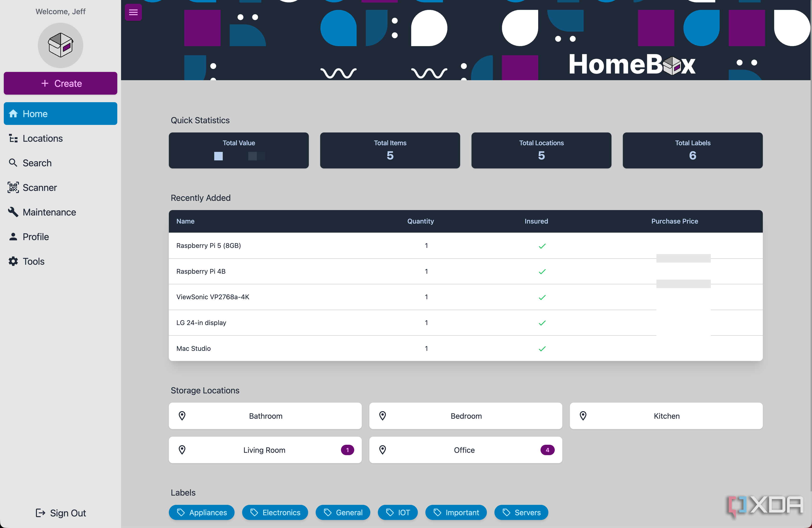Click the map pin icon on Living Room card
The image size is (812, 528).
tap(182, 450)
